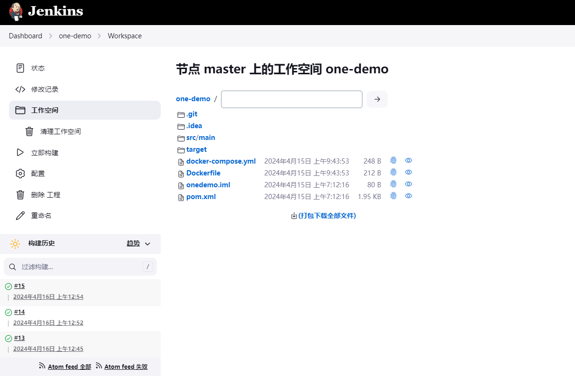Image resolution: width=575 pixels, height=392 pixels.
Task: Click build #15 success check icon
Action: (9, 287)
